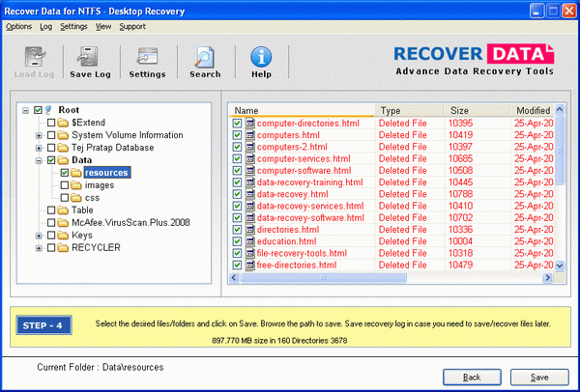
Task: Click size value 10702
Action: click(460, 218)
